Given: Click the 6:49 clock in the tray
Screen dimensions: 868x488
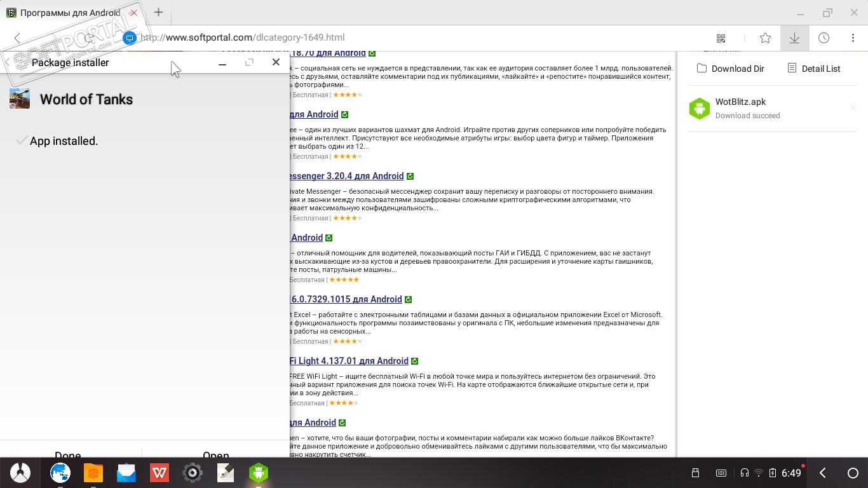Looking at the screenshot, I should click(791, 473).
